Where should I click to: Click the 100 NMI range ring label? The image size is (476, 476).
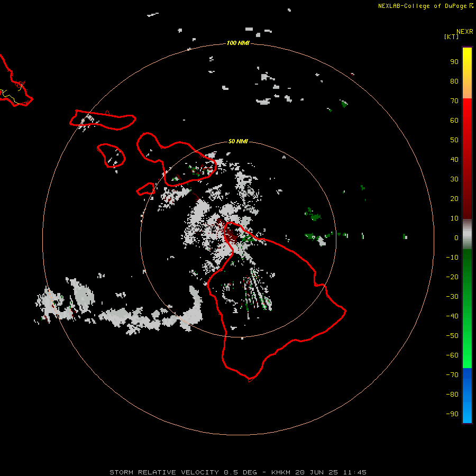click(238, 43)
